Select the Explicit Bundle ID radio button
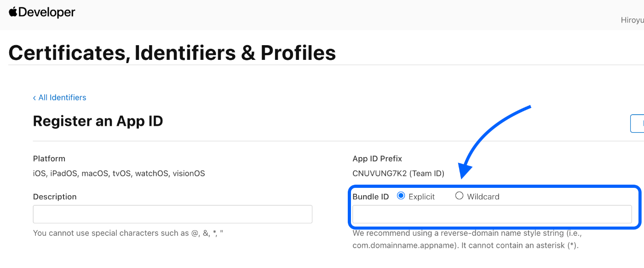Screen dimensions: 644x268 click(x=401, y=196)
